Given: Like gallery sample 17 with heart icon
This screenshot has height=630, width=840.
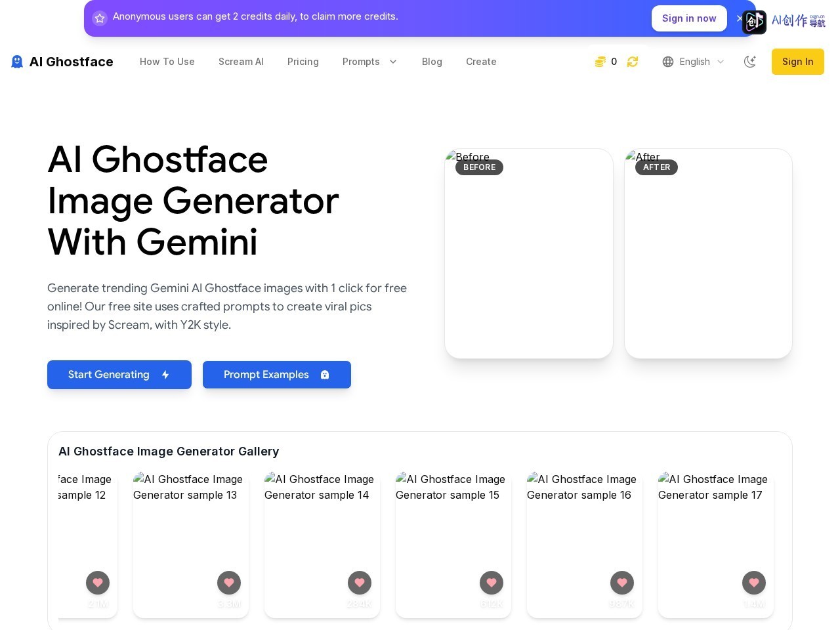Looking at the screenshot, I should click(x=754, y=582).
